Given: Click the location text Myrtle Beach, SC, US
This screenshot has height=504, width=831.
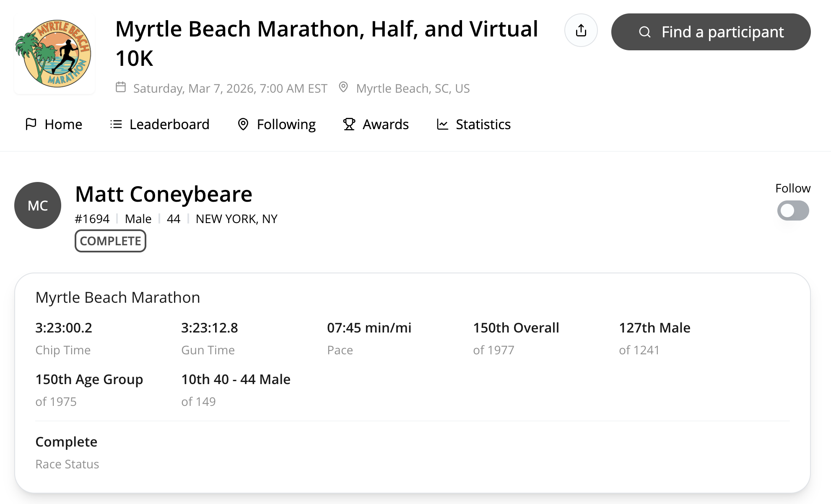Looking at the screenshot, I should coord(413,88).
